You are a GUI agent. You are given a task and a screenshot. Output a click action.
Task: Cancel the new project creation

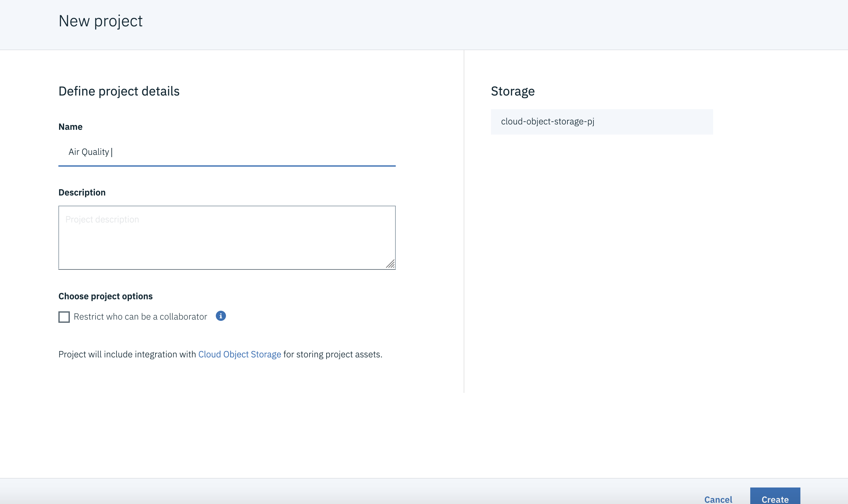[x=718, y=499]
